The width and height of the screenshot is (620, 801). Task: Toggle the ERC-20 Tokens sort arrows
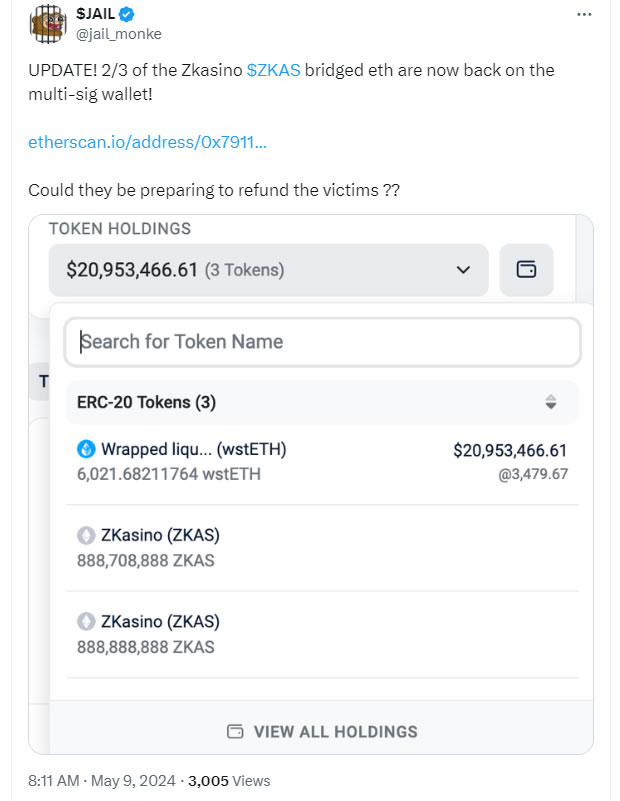coord(551,402)
